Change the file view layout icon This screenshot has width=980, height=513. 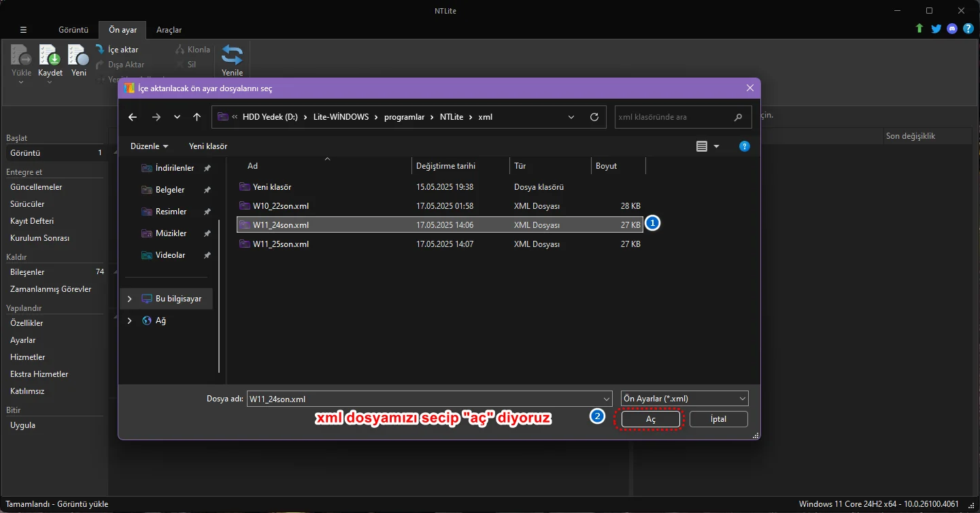point(702,146)
